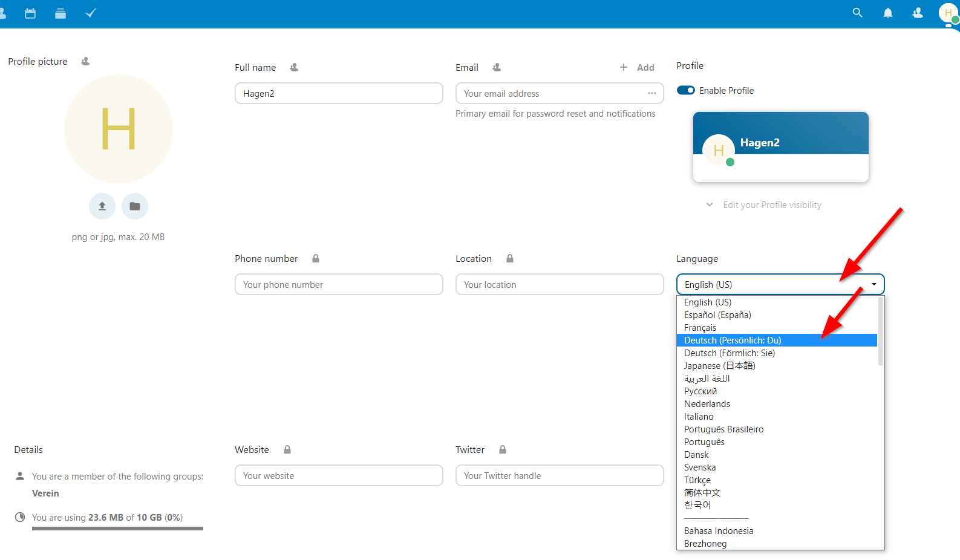Click the Website lock icon
Screen dimensions: 960x560
pos(287,449)
